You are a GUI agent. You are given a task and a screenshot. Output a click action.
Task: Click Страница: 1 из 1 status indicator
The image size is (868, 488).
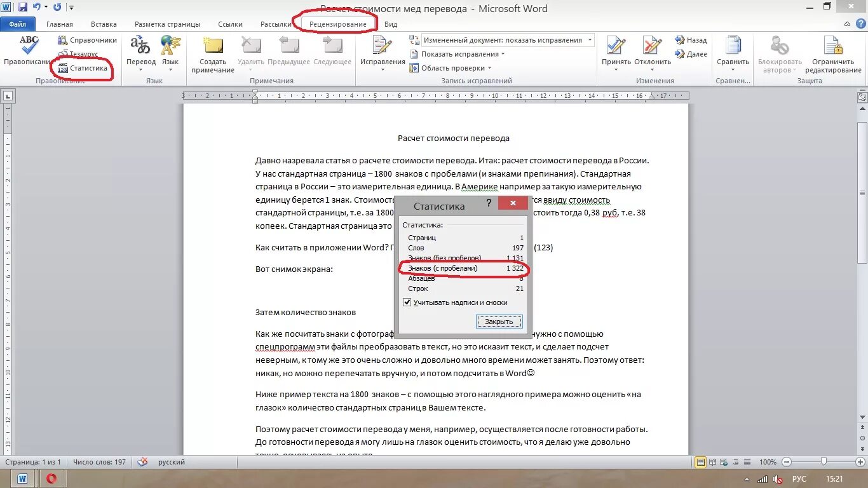[x=33, y=462]
